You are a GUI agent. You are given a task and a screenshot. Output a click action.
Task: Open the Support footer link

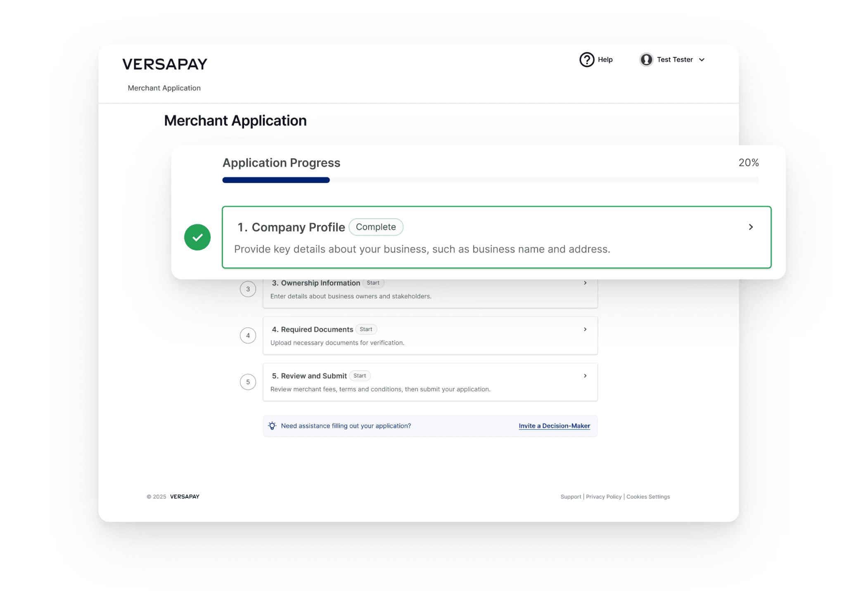click(x=571, y=496)
